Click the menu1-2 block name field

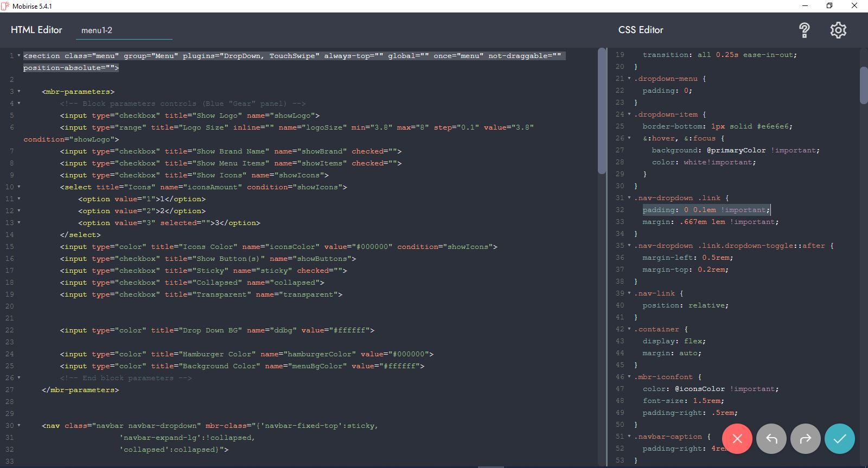pyautogui.click(x=124, y=30)
